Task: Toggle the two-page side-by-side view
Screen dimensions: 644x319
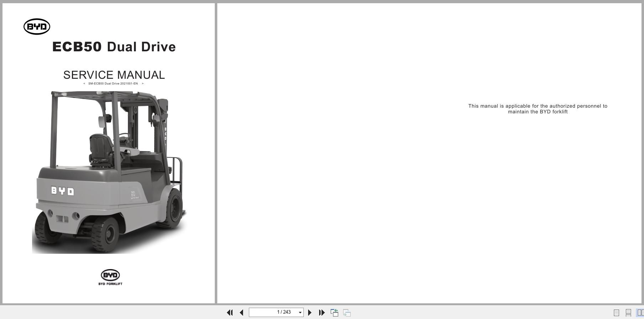Action: (640, 313)
